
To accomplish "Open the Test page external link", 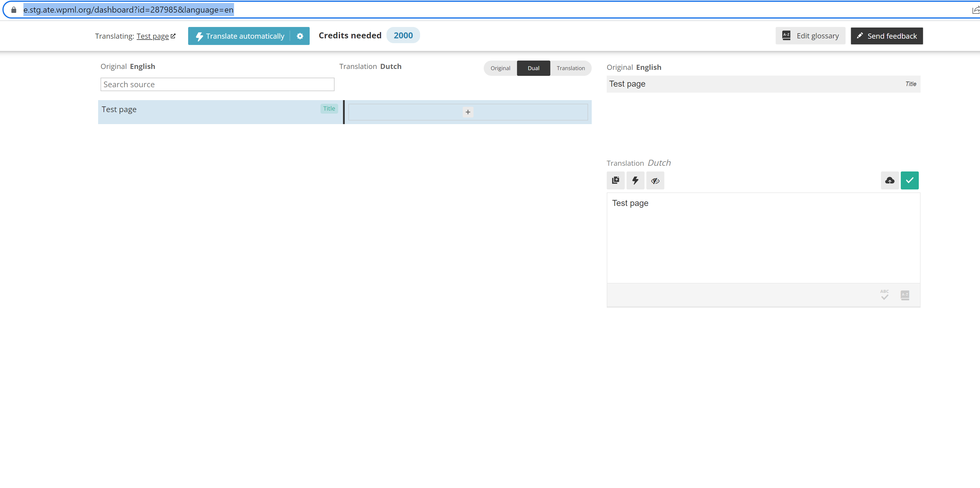I will (156, 36).
